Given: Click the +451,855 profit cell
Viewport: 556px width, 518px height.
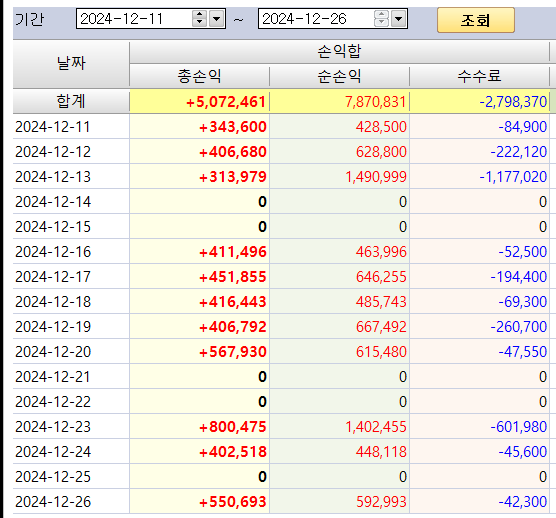Looking at the screenshot, I should click(x=200, y=277).
